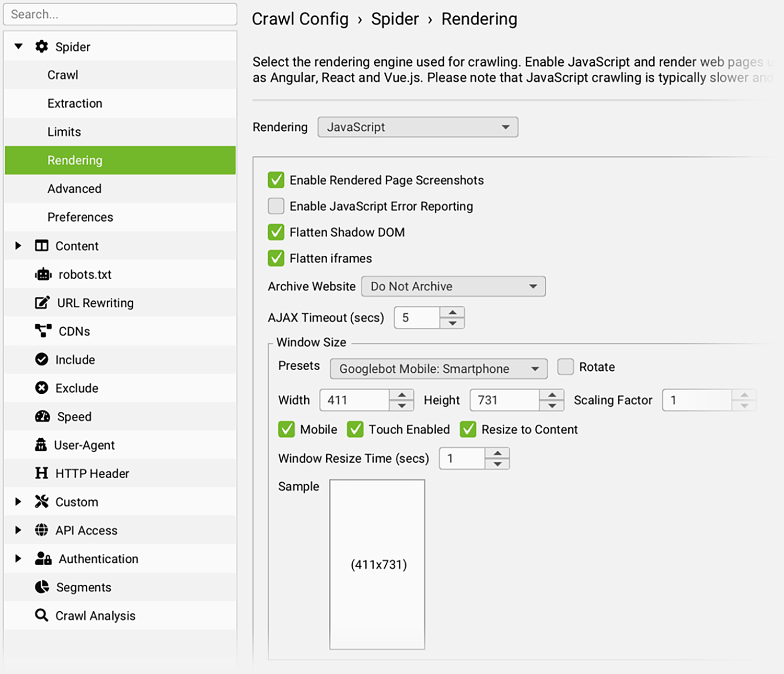Expand the Authentication tree section
Viewport: 784px width, 674px height.
[x=18, y=558]
